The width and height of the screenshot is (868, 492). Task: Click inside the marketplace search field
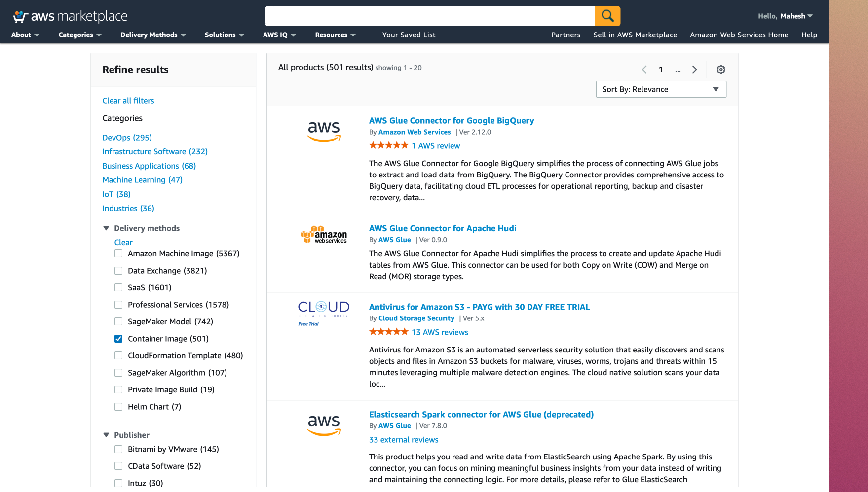coord(429,16)
